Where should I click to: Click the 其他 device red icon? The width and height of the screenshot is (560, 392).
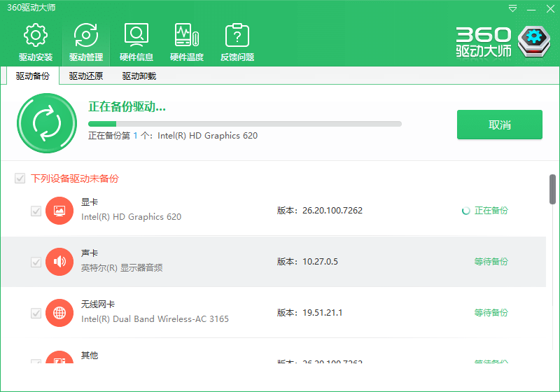59,357
